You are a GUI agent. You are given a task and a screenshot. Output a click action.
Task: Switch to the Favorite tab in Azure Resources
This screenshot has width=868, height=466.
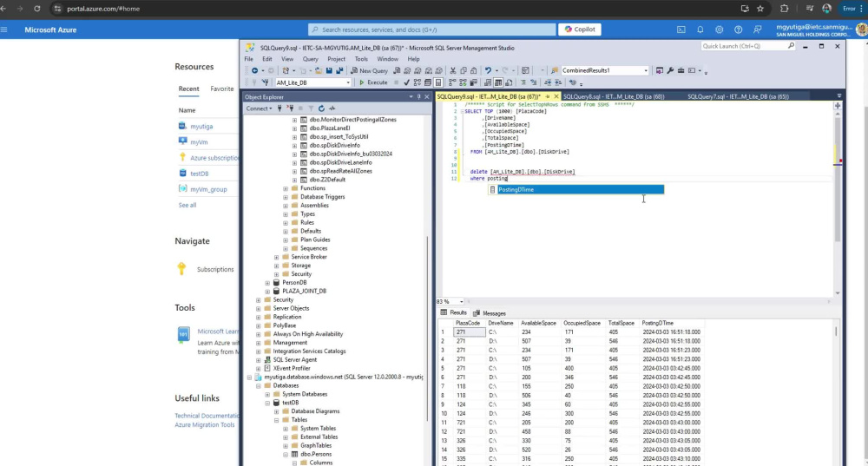pyautogui.click(x=222, y=89)
